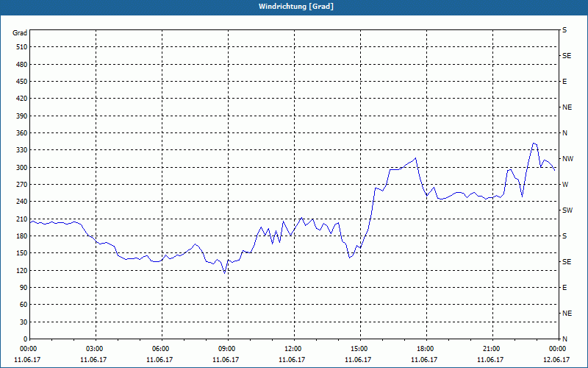Select the N compass label at the zero line
The height and width of the screenshot is (368, 588).
pos(564,339)
